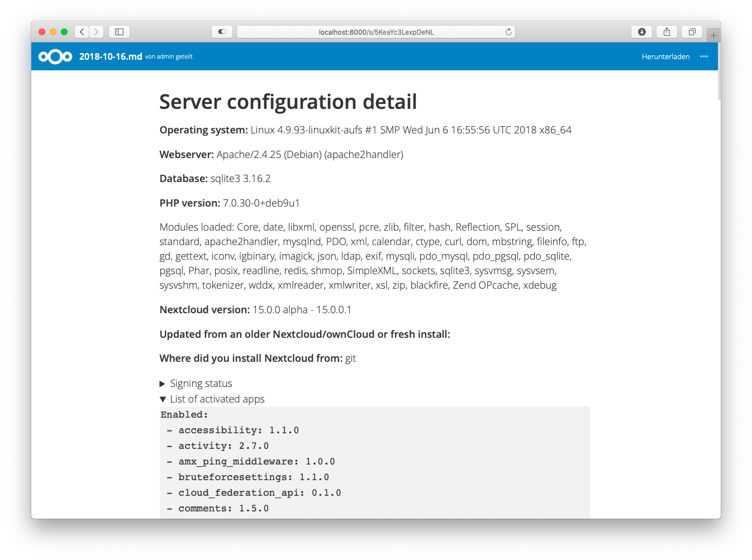The image size is (752, 560).
Task: Click the 'Enabled:' line in code block
Action: 184,415
